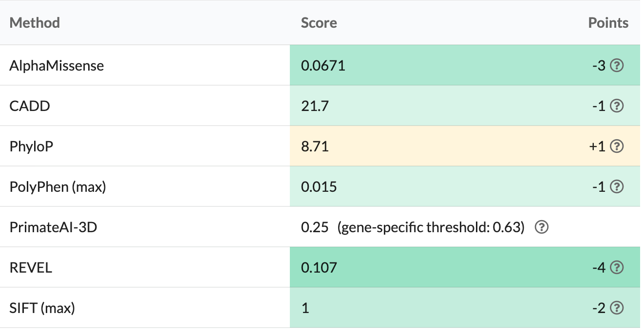Image resolution: width=644 pixels, height=332 pixels.
Task: Click the SIFT (max) method label
Action: (42, 308)
